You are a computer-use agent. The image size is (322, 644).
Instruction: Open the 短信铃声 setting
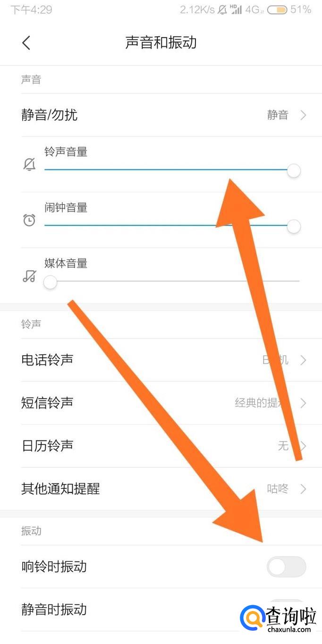(x=161, y=403)
